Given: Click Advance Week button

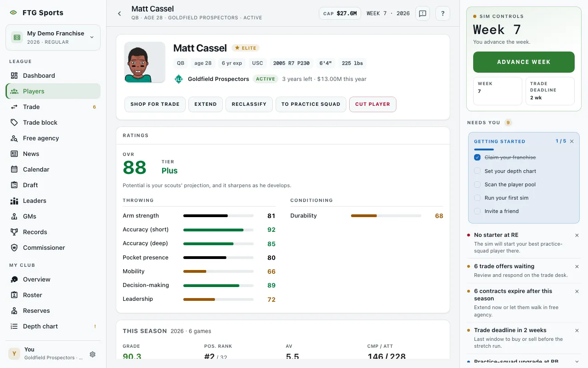Looking at the screenshot, I should [x=524, y=62].
